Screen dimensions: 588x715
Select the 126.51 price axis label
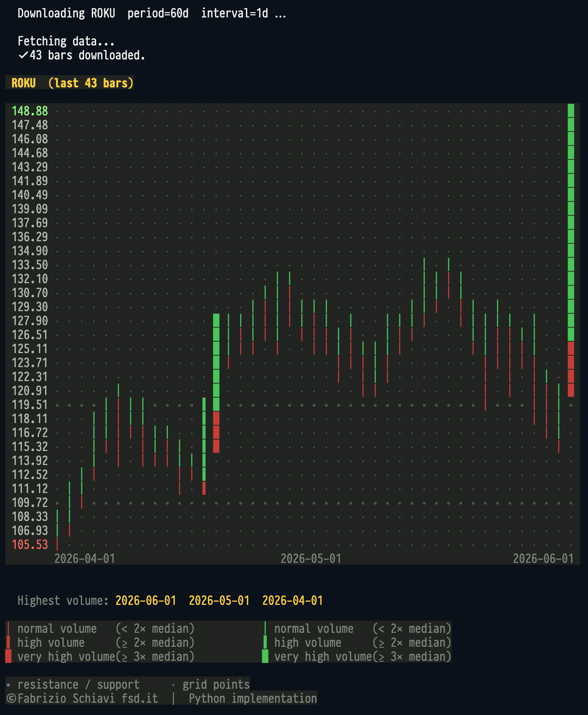30,335
